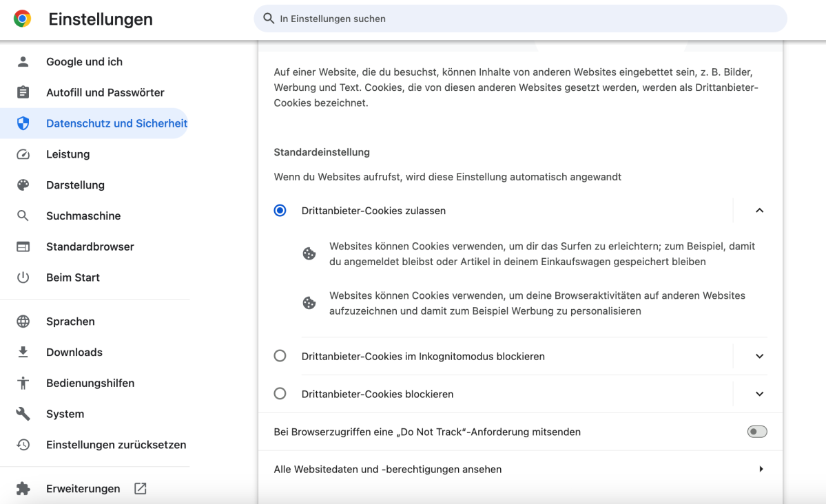Click the Standardbrowser window icon
This screenshot has height=504, width=826.
pos(23,246)
